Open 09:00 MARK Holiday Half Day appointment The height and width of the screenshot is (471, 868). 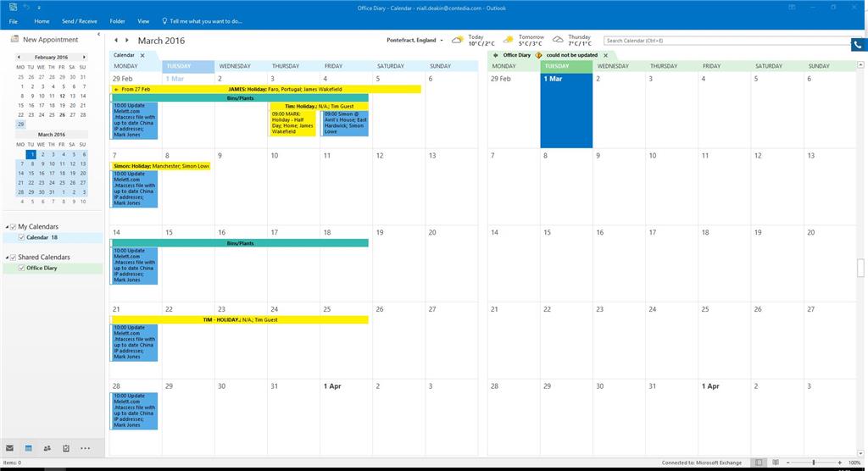coord(292,123)
